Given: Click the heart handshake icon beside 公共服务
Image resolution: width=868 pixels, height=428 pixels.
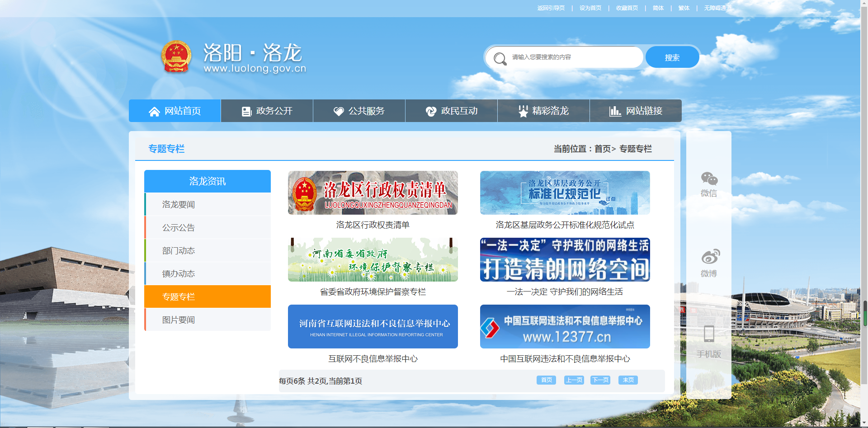Looking at the screenshot, I should [339, 112].
